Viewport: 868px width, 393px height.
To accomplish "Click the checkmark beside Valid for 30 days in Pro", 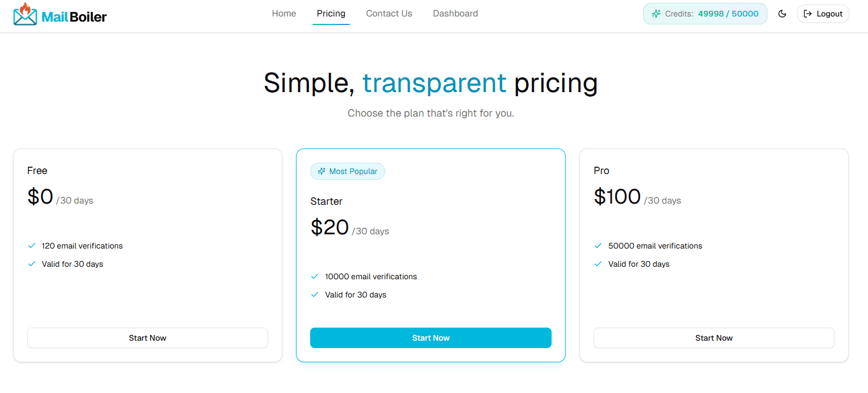I will coord(598,264).
